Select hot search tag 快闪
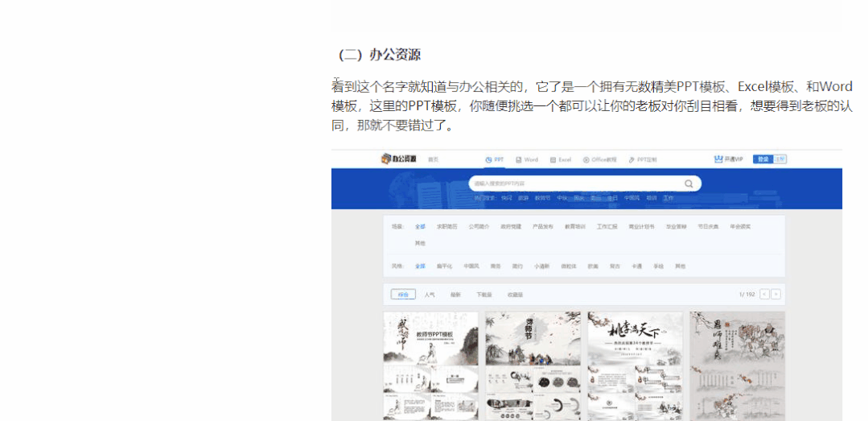Screen dimensions: 868x421 coord(507,198)
